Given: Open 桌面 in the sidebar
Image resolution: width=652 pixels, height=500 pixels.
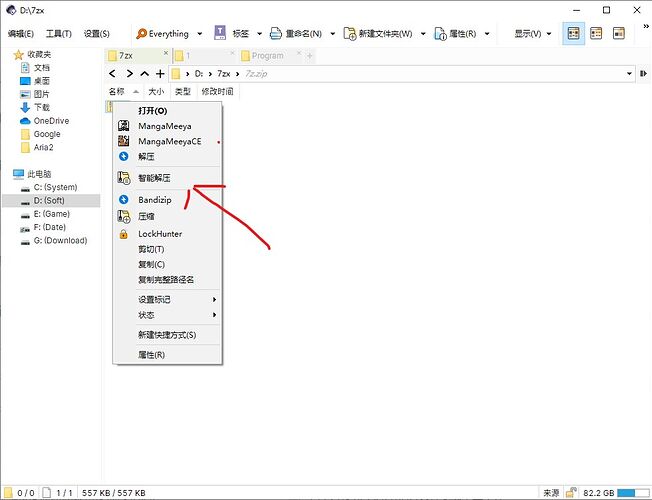Looking at the screenshot, I should click(x=35, y=81).
